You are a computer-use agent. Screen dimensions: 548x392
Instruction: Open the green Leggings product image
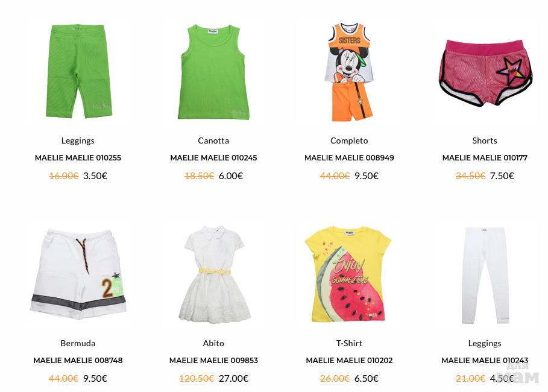(x=78, y=72)
